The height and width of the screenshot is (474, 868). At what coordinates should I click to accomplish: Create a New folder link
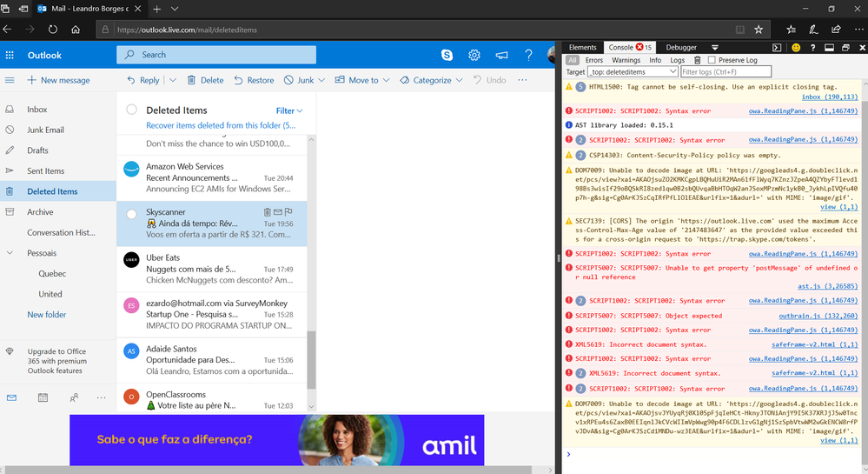(x=47, y=314)
